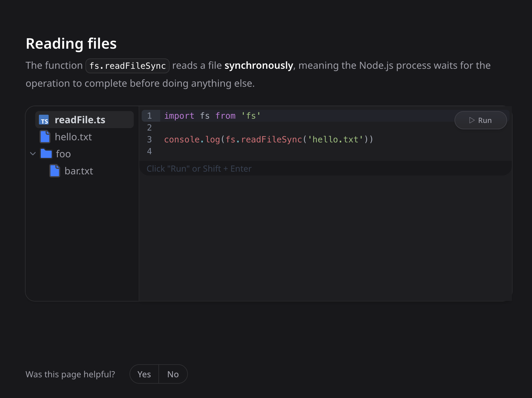Click line number 4 in the gutter
Viewport: 532px width, 398px height.
[x=149, y=151]
